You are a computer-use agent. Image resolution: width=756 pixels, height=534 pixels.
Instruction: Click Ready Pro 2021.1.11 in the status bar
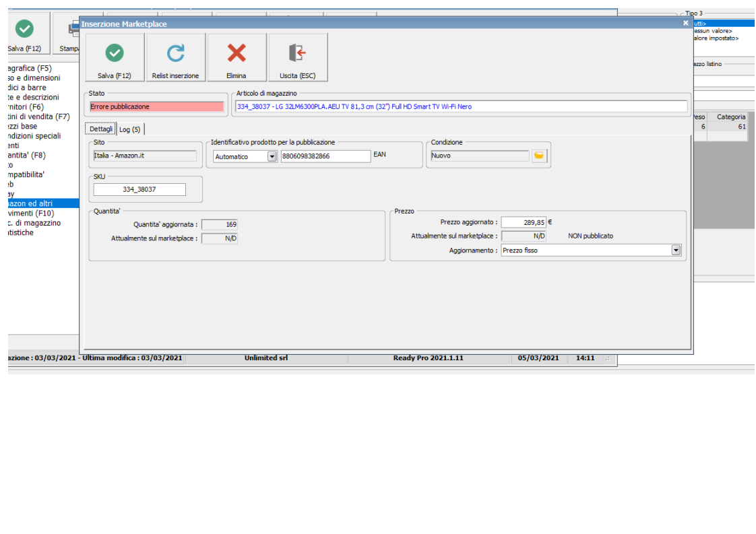pyautogui.click(x=428, y=358)
